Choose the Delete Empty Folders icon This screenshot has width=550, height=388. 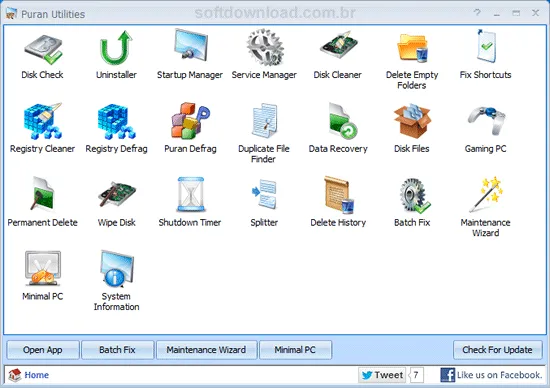[x=412, y=48]
